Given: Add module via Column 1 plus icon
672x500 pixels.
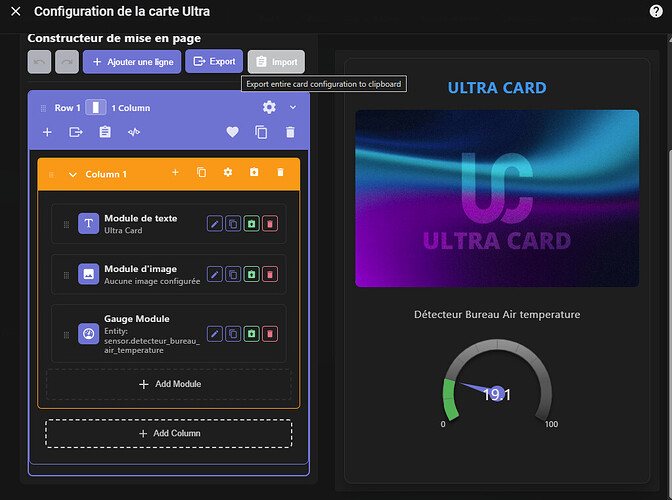Looking at the screenshot, I should 175,172.
